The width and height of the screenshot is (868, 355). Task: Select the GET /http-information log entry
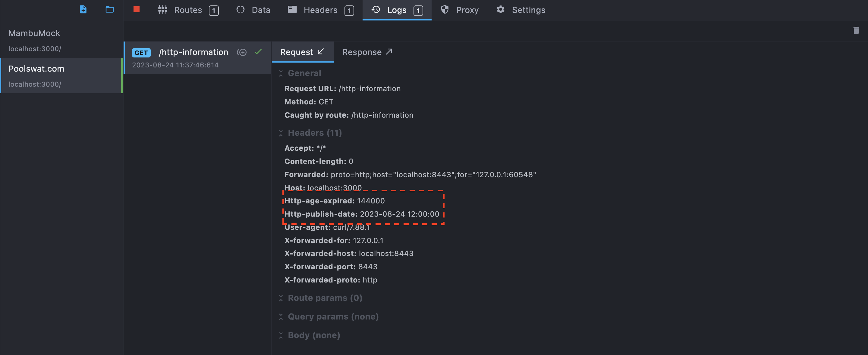198,58
